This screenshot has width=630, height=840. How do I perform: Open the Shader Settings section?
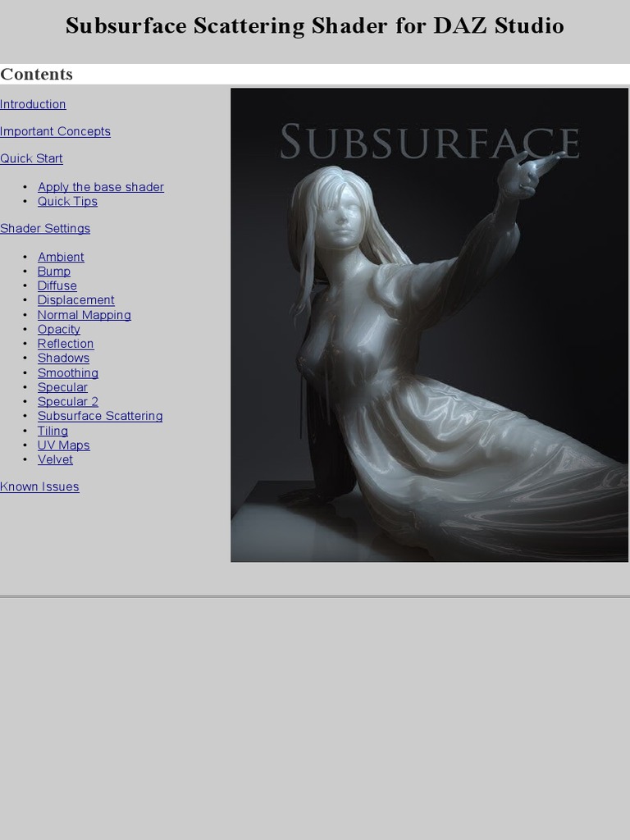click(x=45, y=229)
